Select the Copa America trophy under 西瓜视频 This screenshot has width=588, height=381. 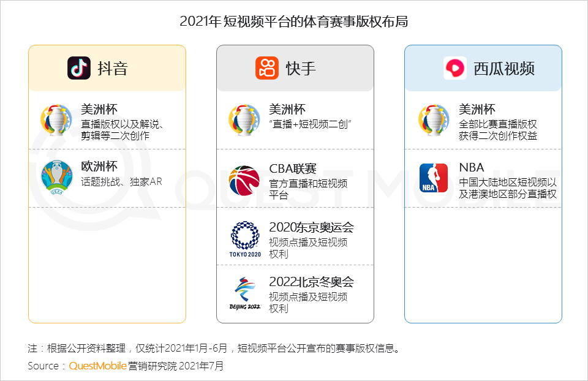[434, 120]
